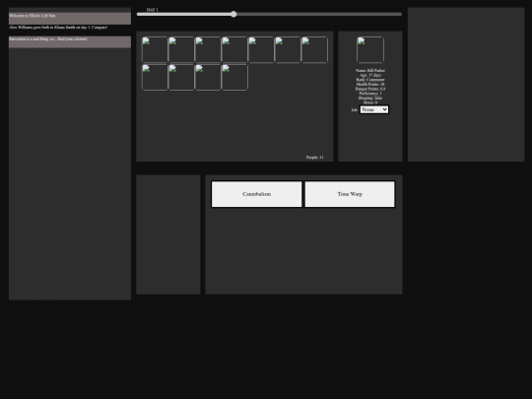The width and height of the screenshot is (532, 399).
Task: Click Bill Parker's profile picture in details panel
Action: coord(370,49)
